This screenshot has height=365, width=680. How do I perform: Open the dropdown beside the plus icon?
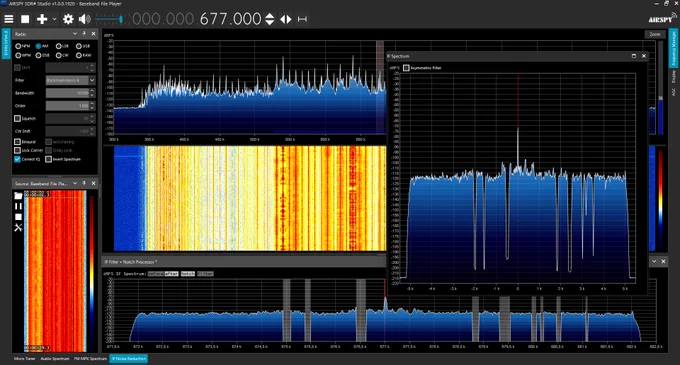coord(54,19)
